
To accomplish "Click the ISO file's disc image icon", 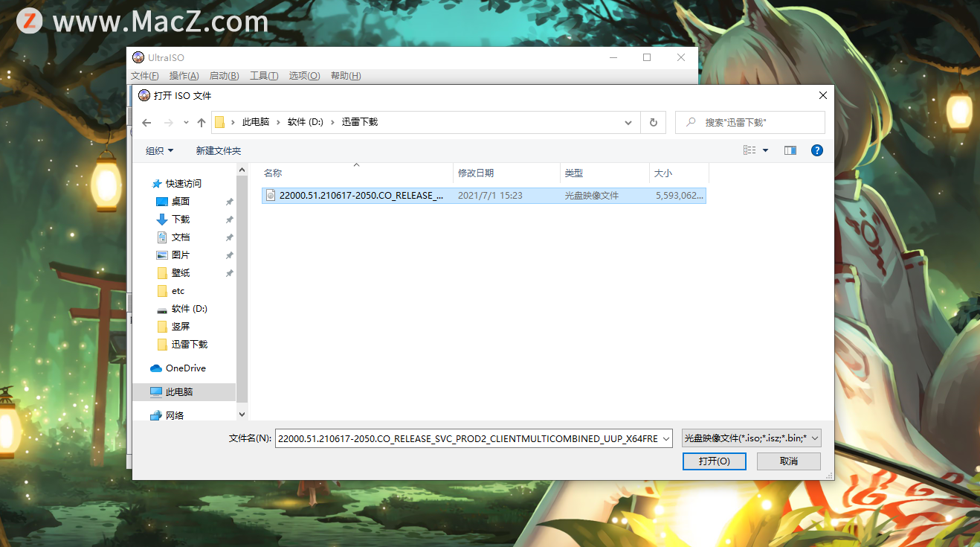I will click(271, 196).
